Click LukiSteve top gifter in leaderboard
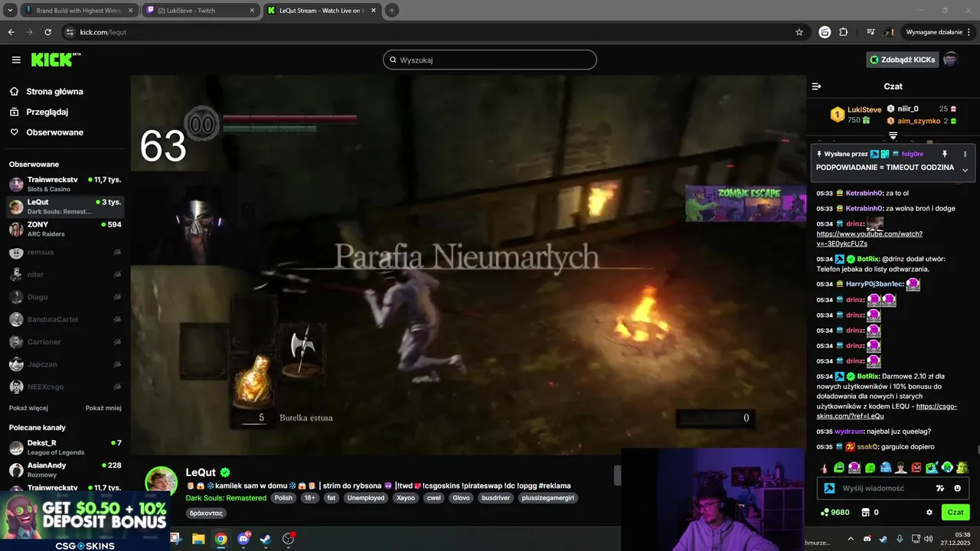980x551 pixels. (x=856, y=115)
